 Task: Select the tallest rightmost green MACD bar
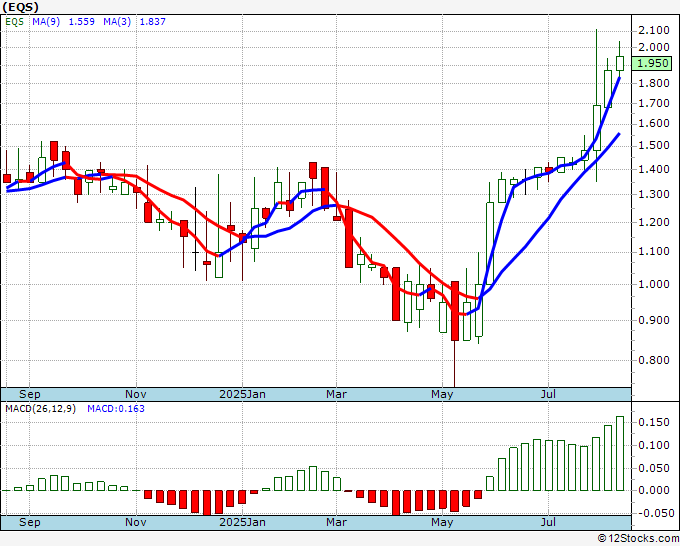[x=620, y=454]
